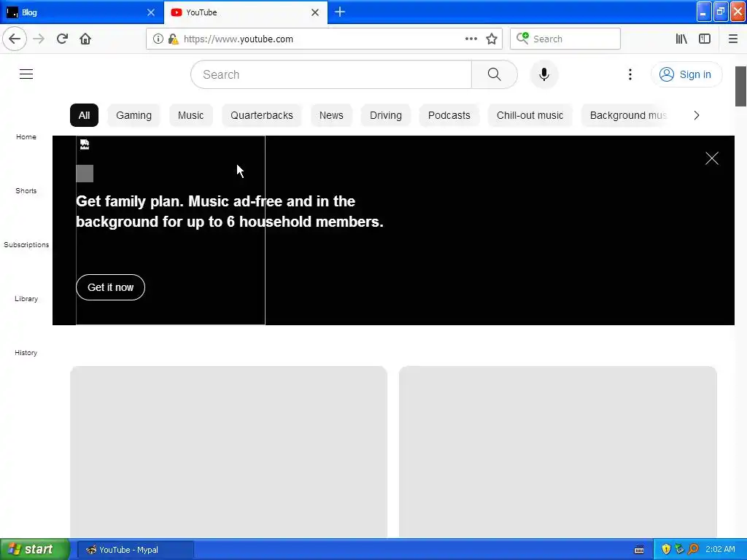This screenshot has height=560, width=747.
Task: Filter videos by Music chip
Action: [x=190, y=115]
